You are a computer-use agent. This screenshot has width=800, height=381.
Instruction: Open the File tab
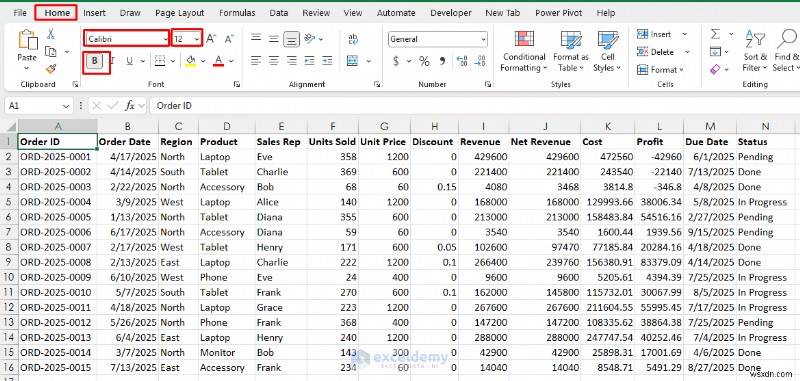(x=20, y=13)
